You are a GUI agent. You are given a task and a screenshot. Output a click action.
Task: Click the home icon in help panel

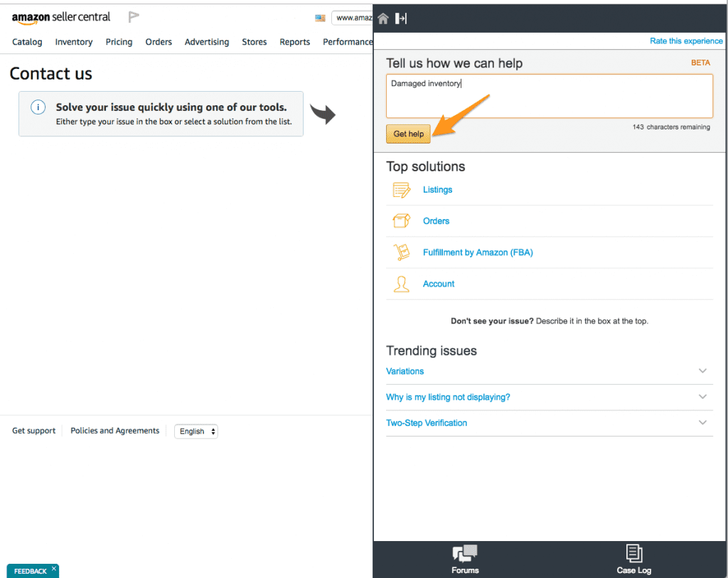click(x=383, y=18)
